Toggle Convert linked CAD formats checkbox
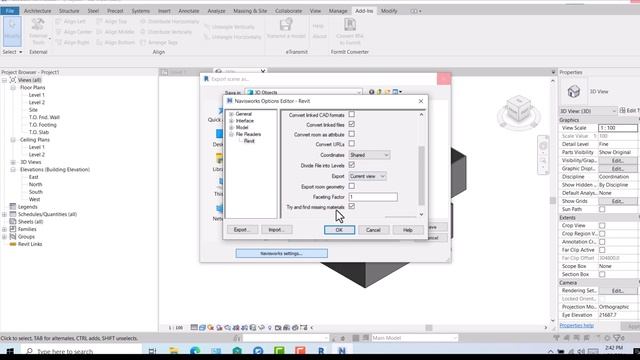 [x=351, y=114]
